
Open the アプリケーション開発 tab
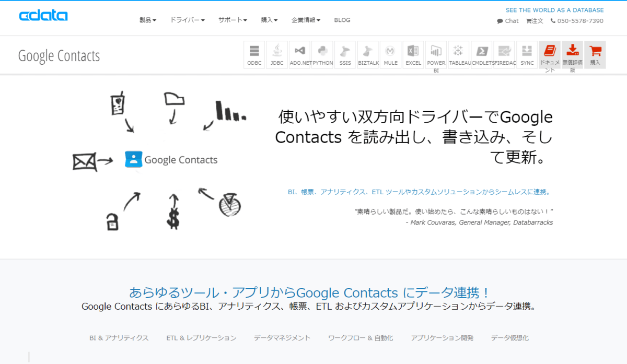click(x=442, y=338)
